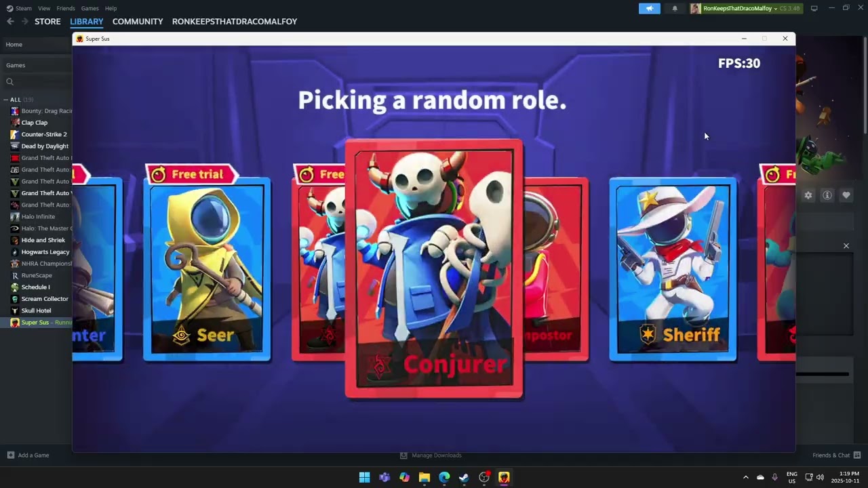Select Bounty: Drag Racing game icon
Screen dimensions: 868x488
pyautogui.click(x=15, y=111)
